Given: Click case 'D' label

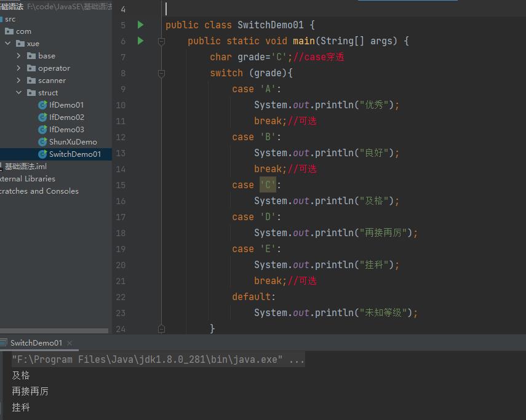Looking at the screenshot, I should (257, 217).
